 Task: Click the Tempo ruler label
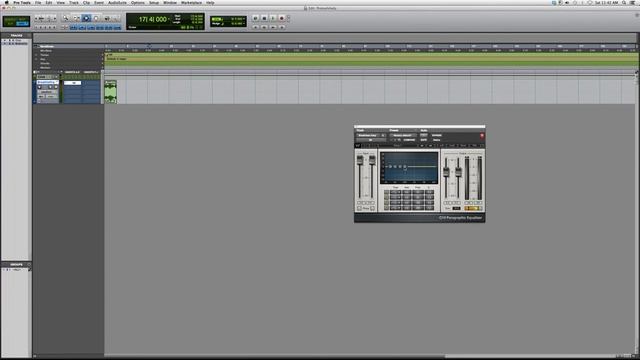45,55
